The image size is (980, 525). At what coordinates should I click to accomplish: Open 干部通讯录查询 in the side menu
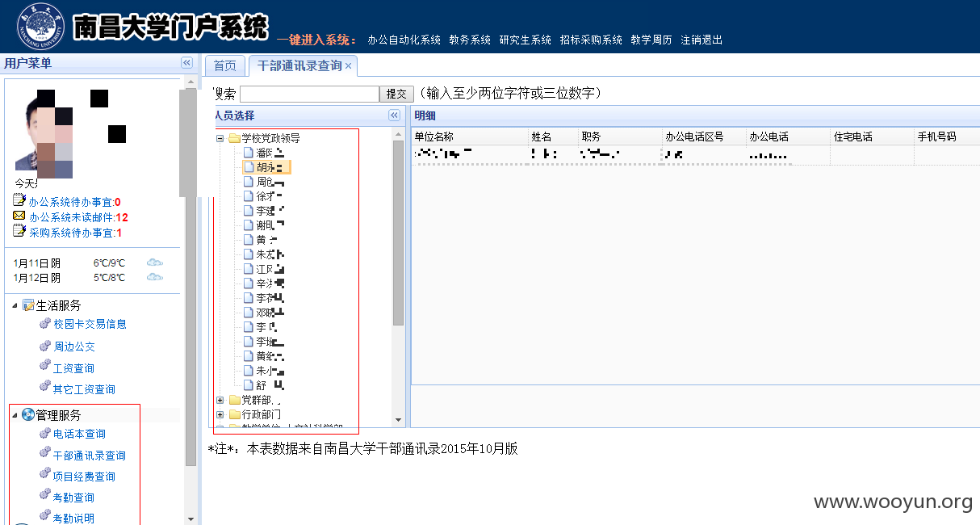(x=90, y=456)
